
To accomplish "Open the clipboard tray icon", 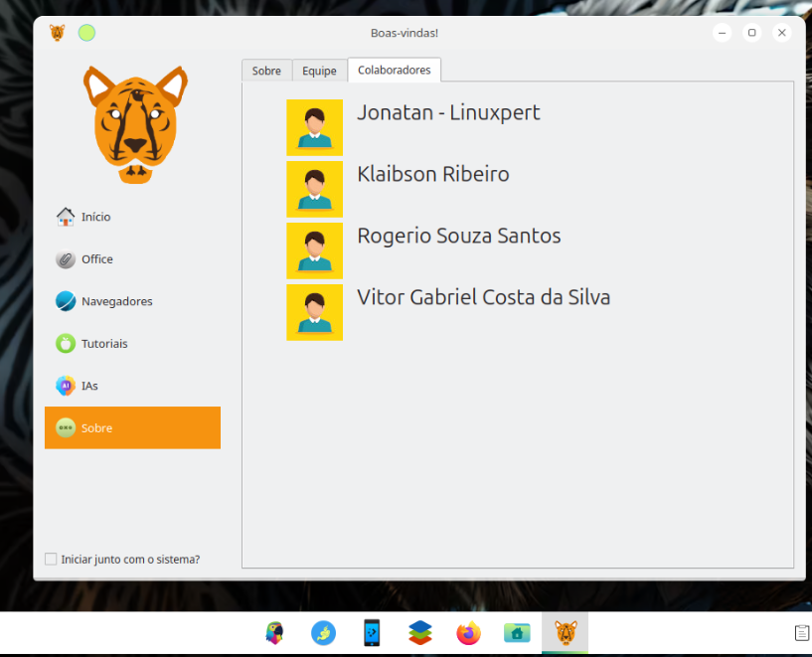I will pos(802,633).
